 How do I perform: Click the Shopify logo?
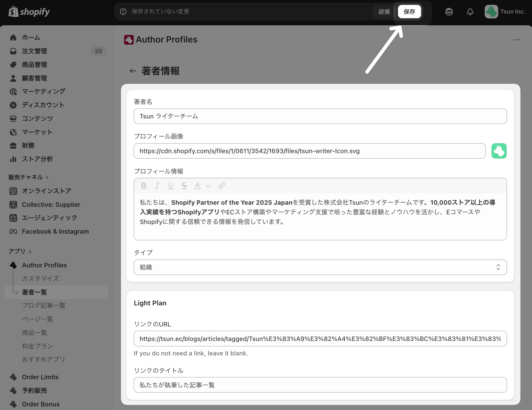[x=29, y=12]
